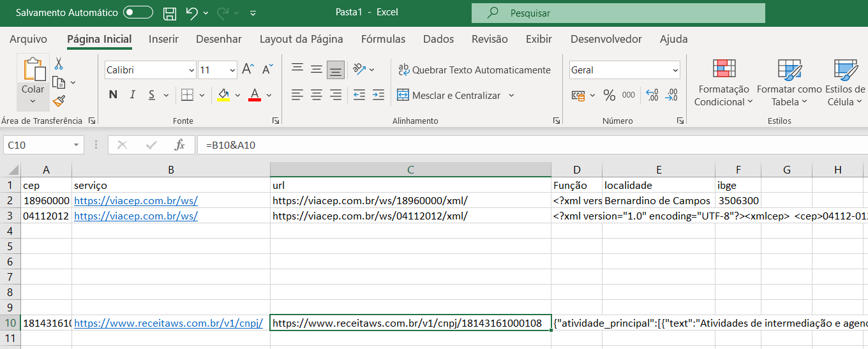Toggle underline S formatting
The image size is (868, 349).
point(152,95)
